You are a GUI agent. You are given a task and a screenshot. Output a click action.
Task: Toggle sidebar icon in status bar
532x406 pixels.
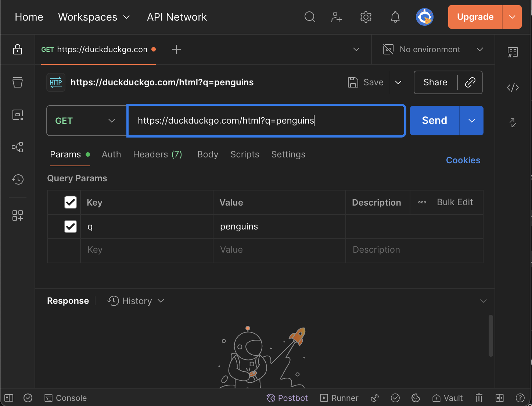click(9, 398)
